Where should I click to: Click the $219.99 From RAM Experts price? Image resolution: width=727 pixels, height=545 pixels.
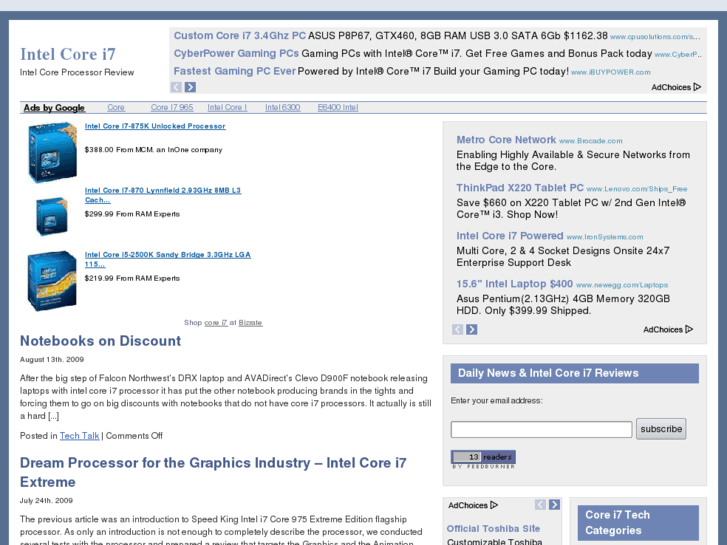(132, 278)
